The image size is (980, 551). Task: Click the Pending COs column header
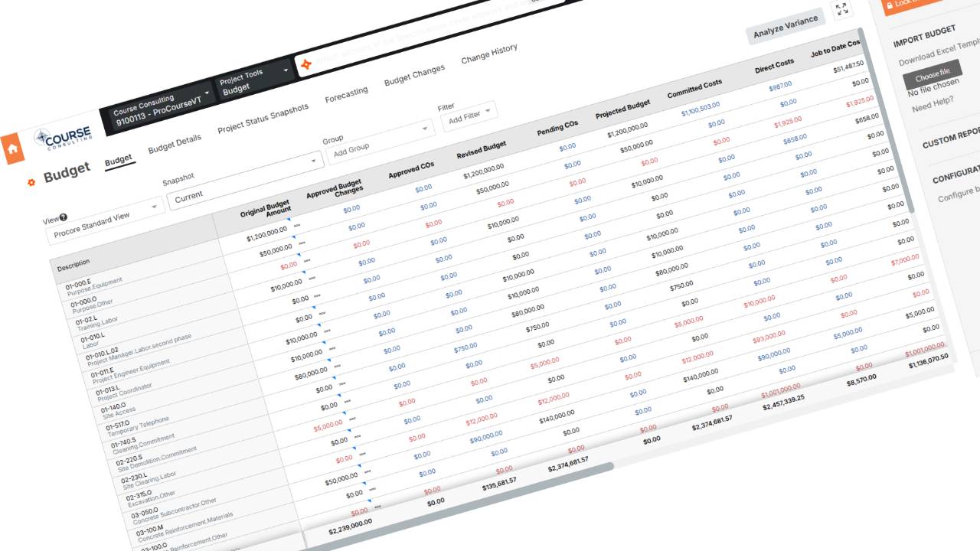coord(557,129)
